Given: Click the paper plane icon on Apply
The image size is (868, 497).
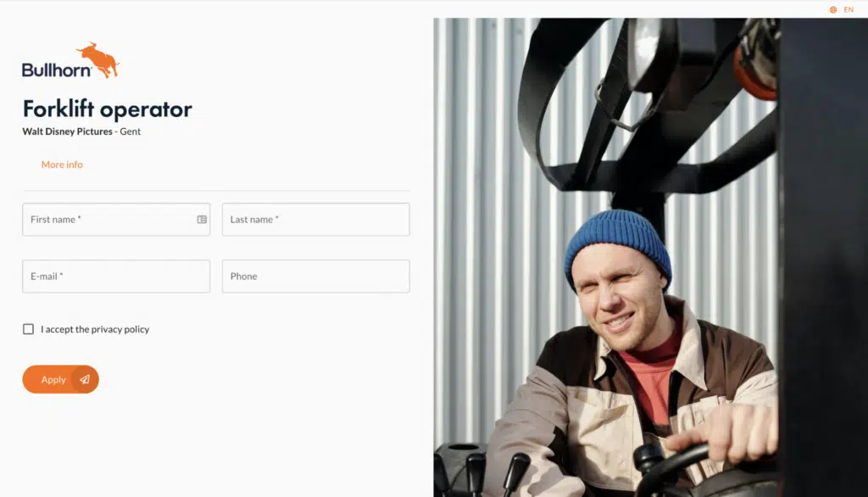Looking at the screenshot, I should 85,380.
